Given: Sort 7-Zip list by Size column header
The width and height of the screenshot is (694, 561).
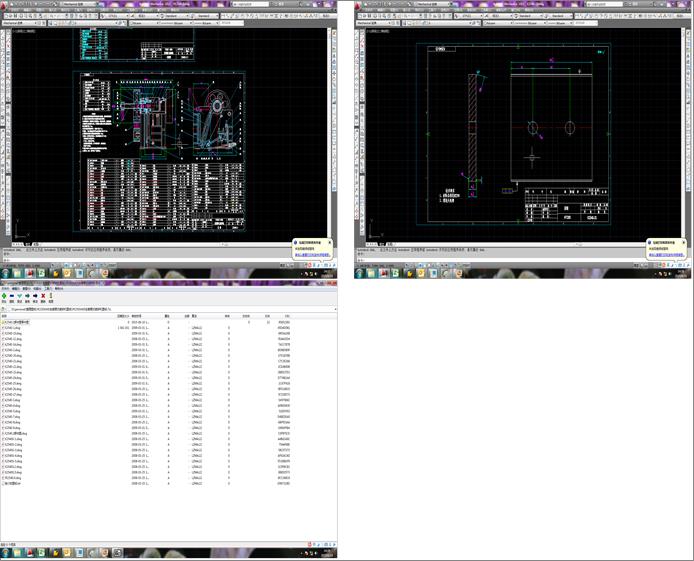Looking at the screenshot, I should pyautogui.click(x=123, y=316).
